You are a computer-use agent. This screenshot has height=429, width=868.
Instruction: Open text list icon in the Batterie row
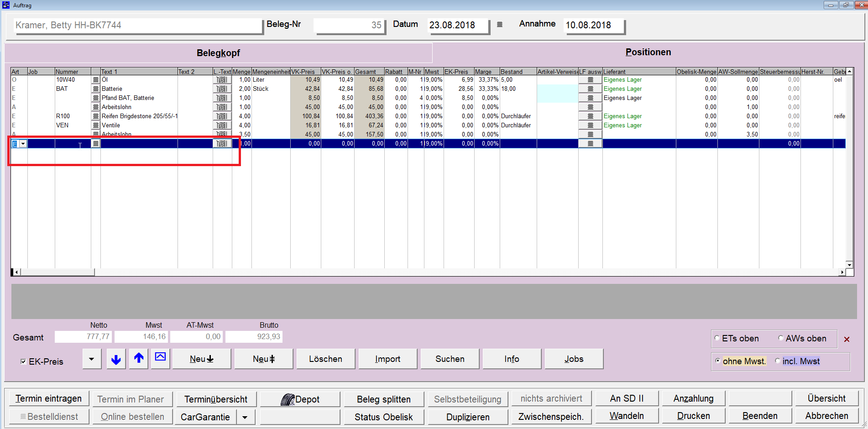pyautogui.click(x=96, y=89)
